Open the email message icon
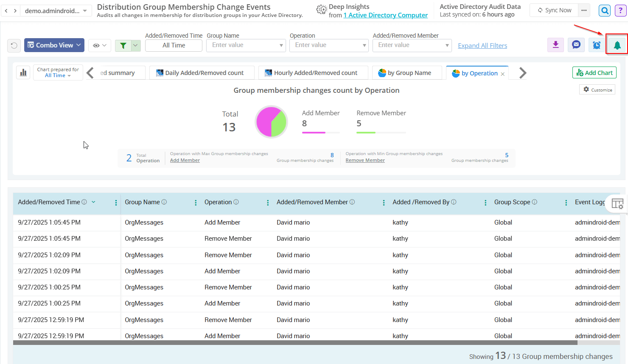This screenshot has width=628, height=364. tap(576, 44)
